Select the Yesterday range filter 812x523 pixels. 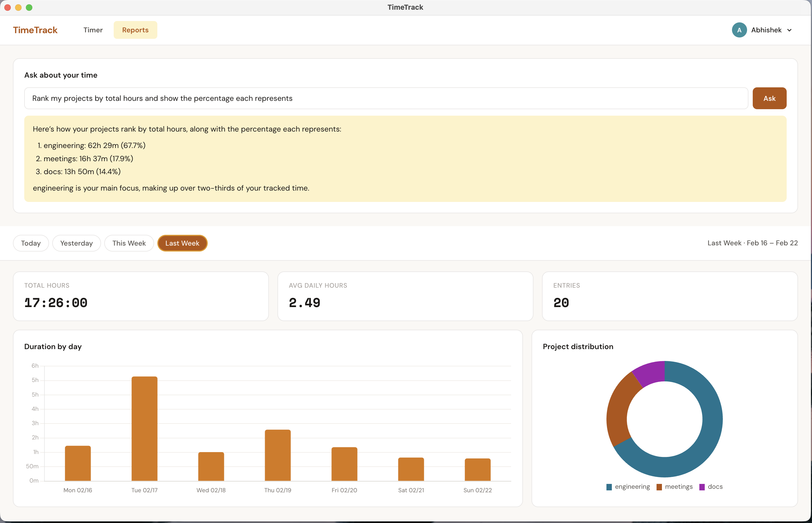click(76, 243)
